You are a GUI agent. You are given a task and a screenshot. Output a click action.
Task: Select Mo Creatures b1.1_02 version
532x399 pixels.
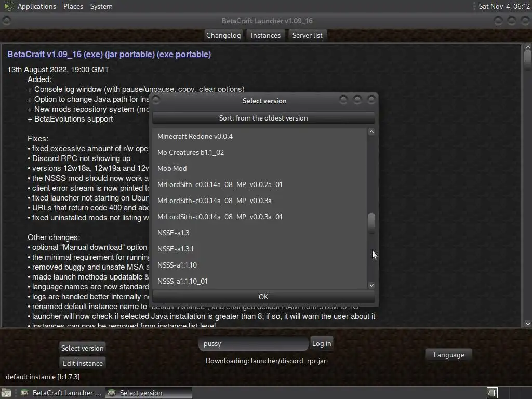[260, 152]
